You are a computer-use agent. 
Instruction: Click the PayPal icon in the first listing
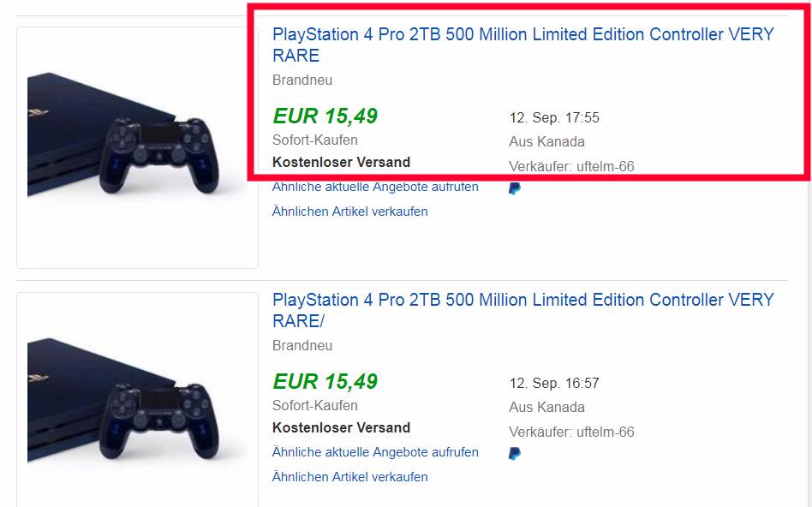coord(515,188)
